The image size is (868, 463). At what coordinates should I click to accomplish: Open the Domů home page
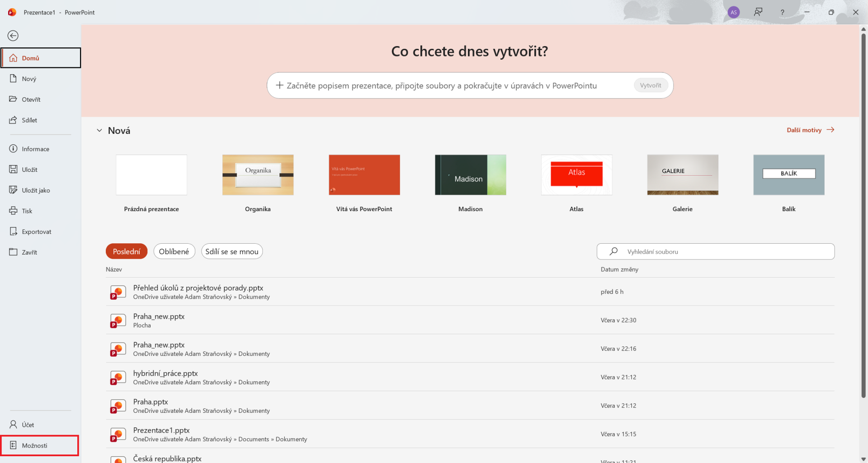click(41, 58)
